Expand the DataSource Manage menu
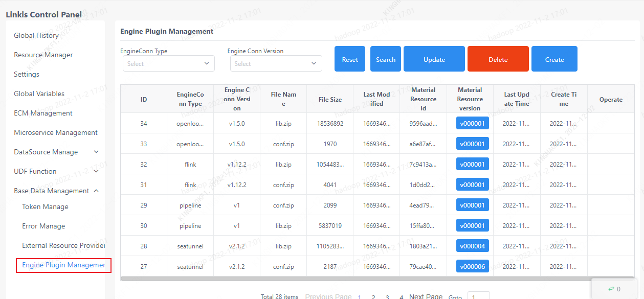Screen dimensions: 644x299 tap(46, 152)
